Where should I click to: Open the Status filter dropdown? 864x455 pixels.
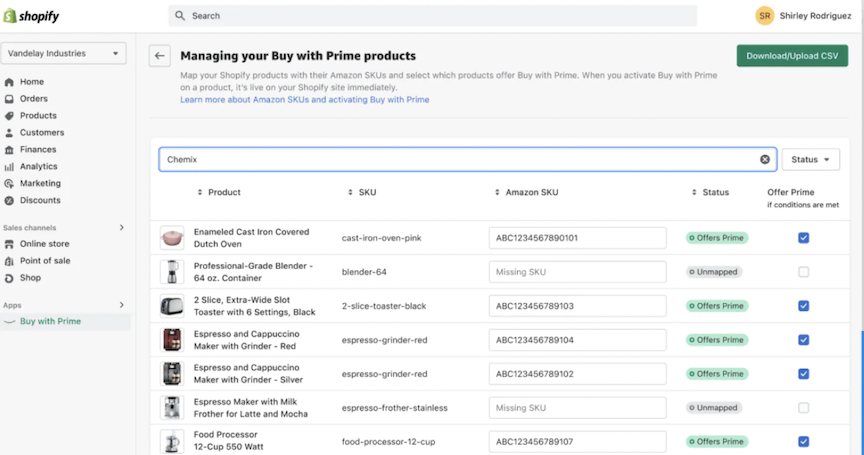810,160
